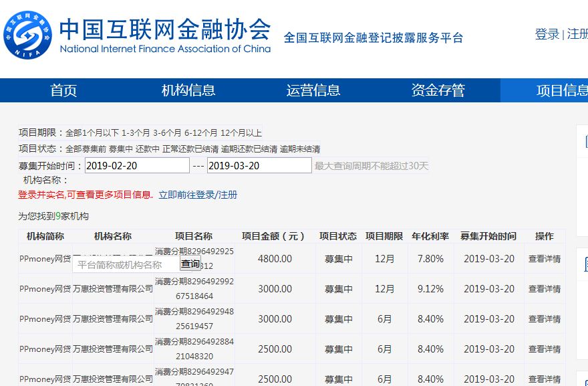The image size is (588, 386).
Task: Open the 首页 navigation tab
Action: (63, 90)
